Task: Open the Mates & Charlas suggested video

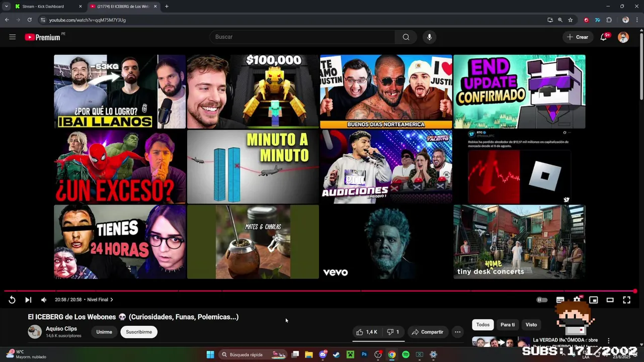Action: 253,241
